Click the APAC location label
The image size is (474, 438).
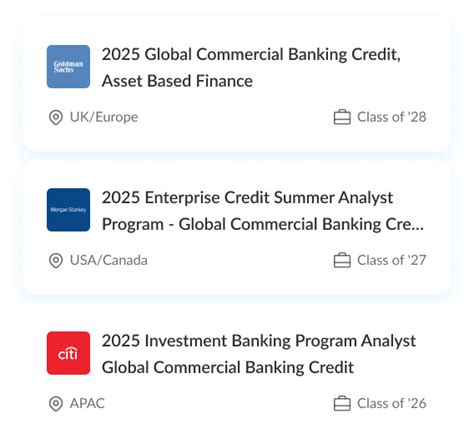[87, 403]
